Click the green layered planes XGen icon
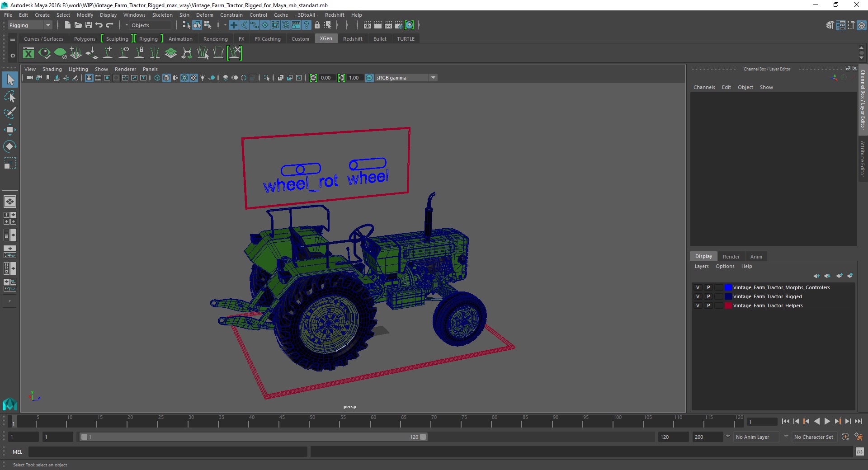The height and width of the screenshot is (470, 868). [x=171, y=53]
